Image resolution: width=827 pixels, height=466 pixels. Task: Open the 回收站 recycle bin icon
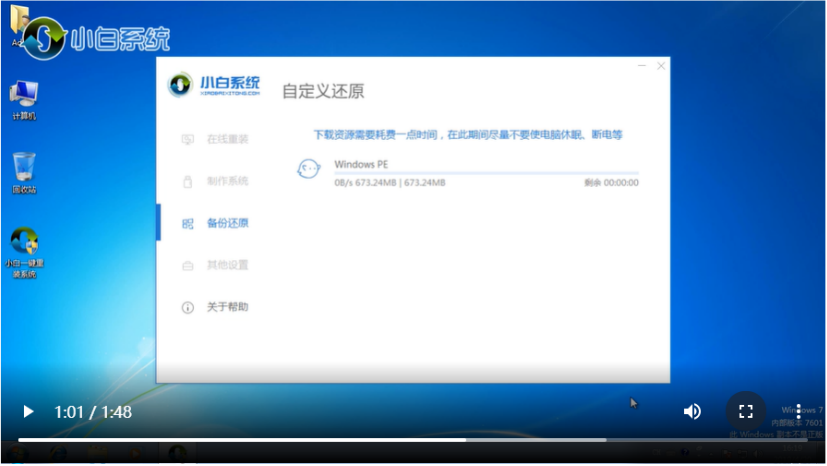pyautogui.click(x=24, y=170)
